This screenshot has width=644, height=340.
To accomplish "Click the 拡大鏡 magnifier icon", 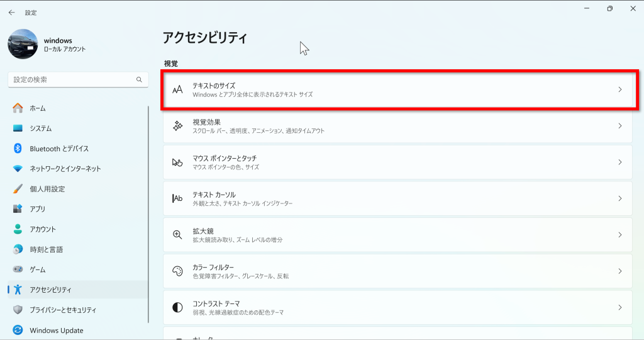I will (177, 235).
